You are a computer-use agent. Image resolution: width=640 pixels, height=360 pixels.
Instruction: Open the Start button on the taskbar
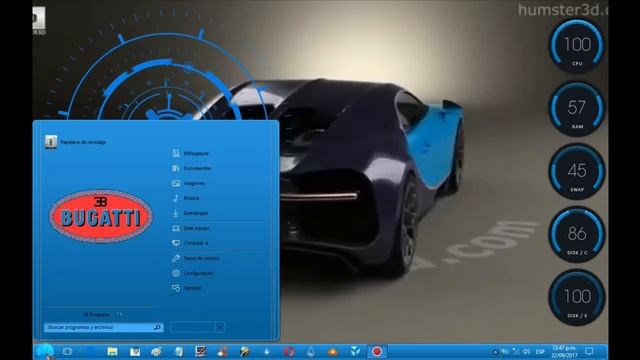44,351
